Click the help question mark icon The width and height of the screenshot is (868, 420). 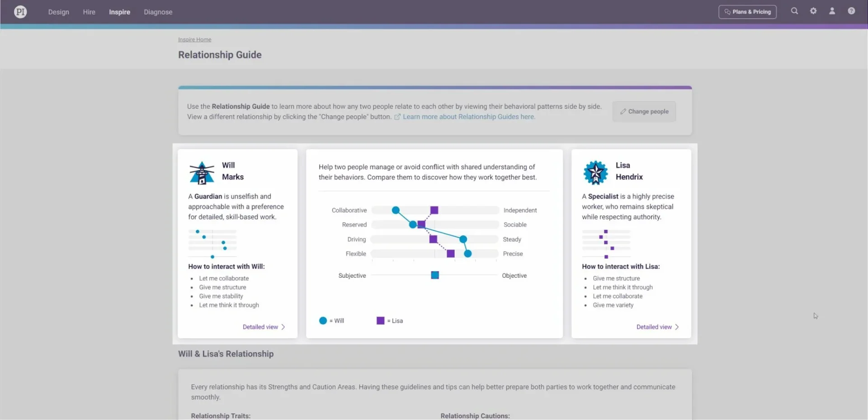point(851,11)
